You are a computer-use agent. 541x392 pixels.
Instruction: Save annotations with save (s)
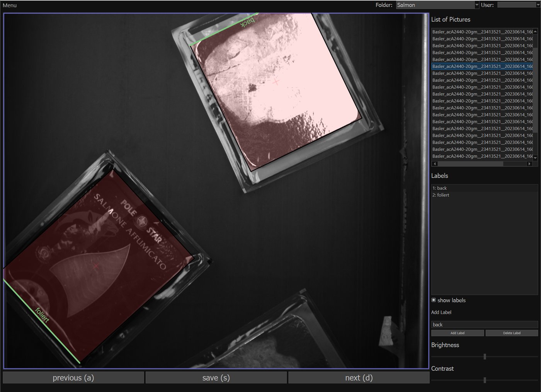(x=216, y=378)
